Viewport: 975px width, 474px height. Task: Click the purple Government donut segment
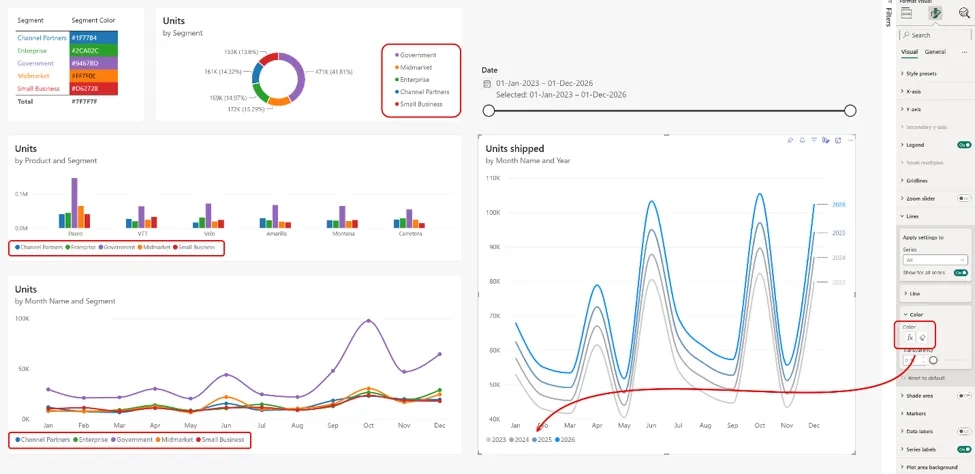(299, 76)
